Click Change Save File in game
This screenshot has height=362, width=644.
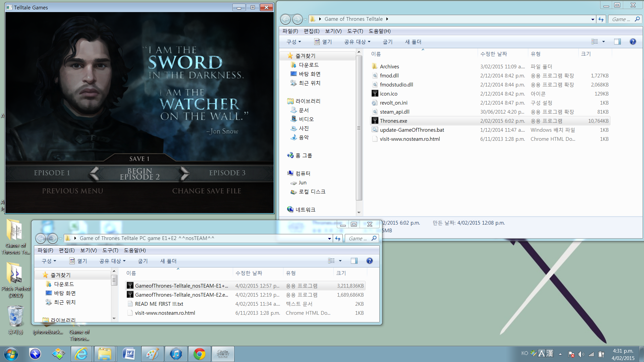tap(207, 191)
